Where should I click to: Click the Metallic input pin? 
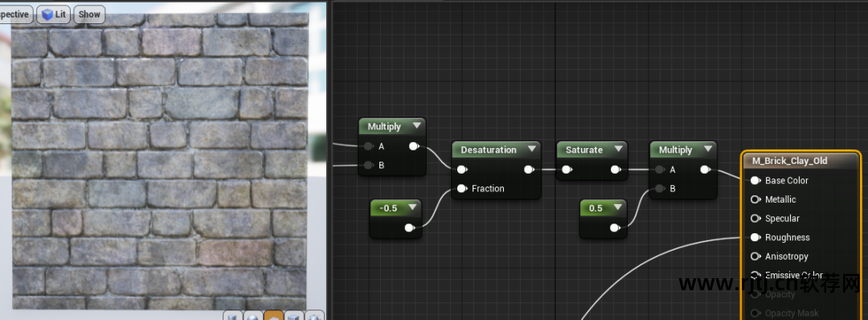[x=755, y=199]
